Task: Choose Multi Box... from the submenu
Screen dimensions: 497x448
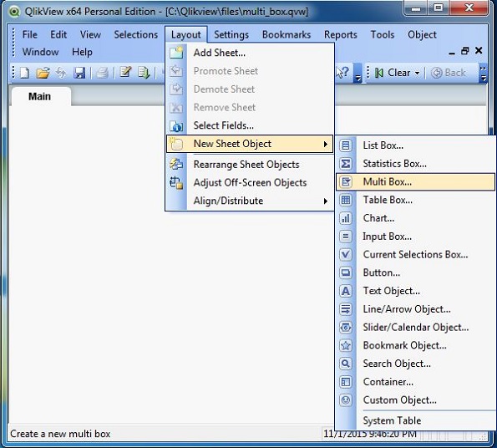Action: pyautogui.click(x=415, y=181)
